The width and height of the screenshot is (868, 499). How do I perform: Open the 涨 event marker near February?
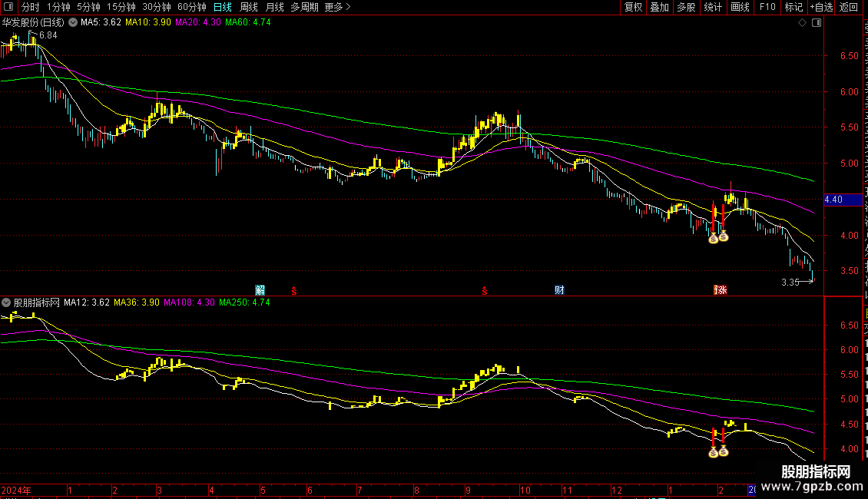click(721, 290)
